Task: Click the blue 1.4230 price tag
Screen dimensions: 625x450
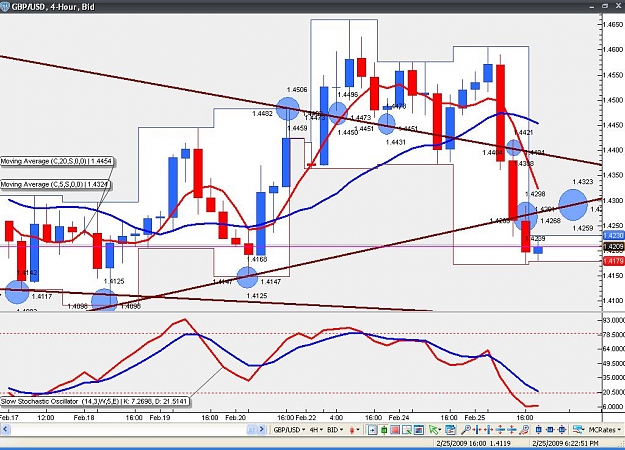Action: (x=614, y=236)
